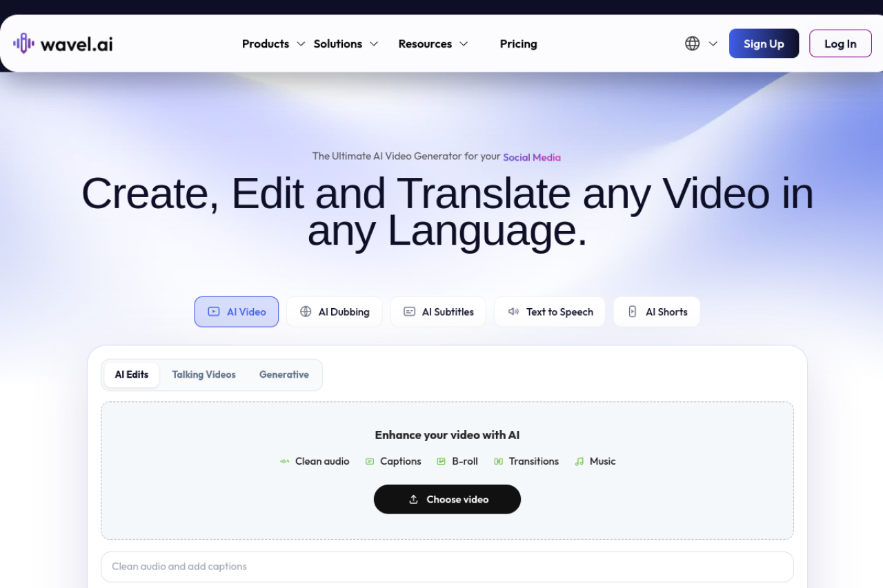Click the 'Transitions' label
Screen dimensions: 883x588
click(534, 461)
